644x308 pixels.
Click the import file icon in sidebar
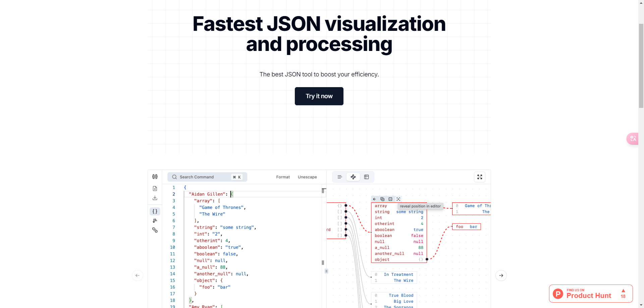pos(155,189)
